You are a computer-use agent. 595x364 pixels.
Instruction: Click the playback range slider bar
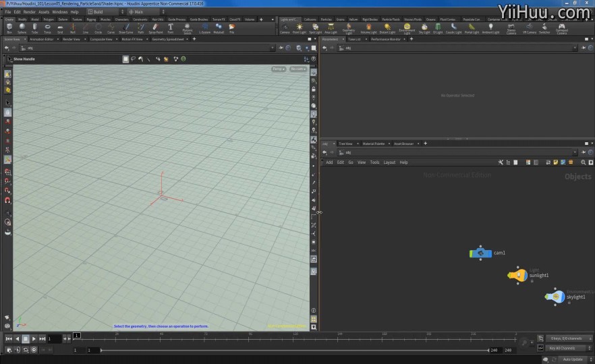pyautogui.click(x=294, y=351)
